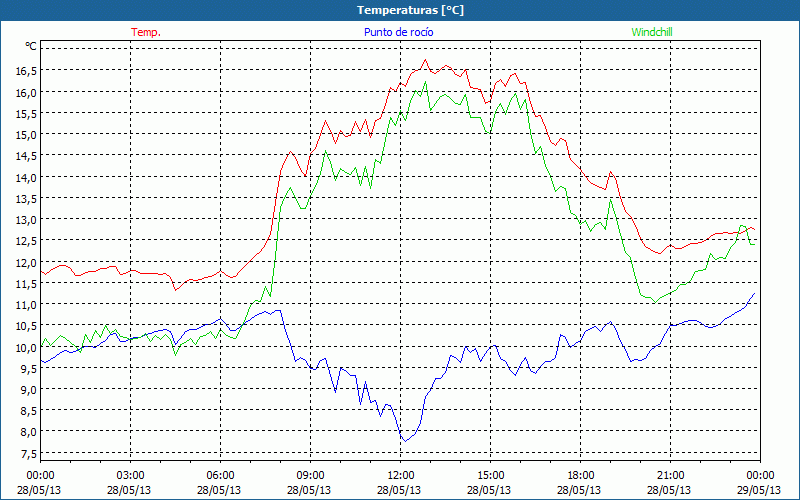Click the 12,5 y-axis label
800x500 pixels.
[x=26, y=241]
